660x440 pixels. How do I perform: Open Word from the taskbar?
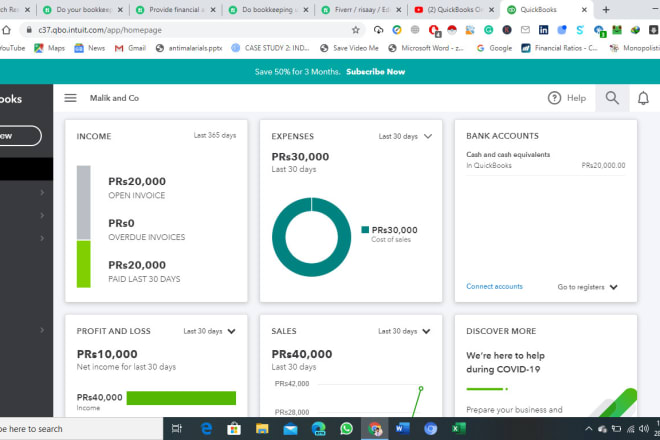(x=402, y=429)
